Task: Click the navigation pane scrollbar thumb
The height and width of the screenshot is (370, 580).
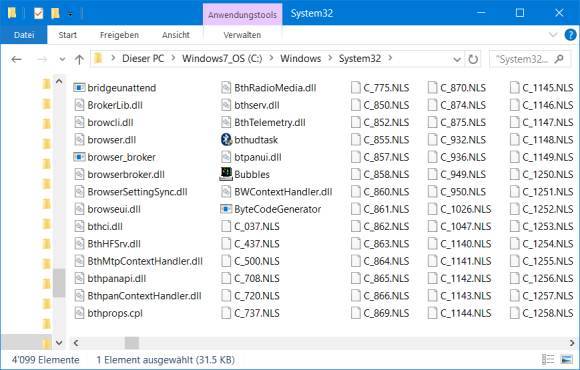Action: coord(59,283)
